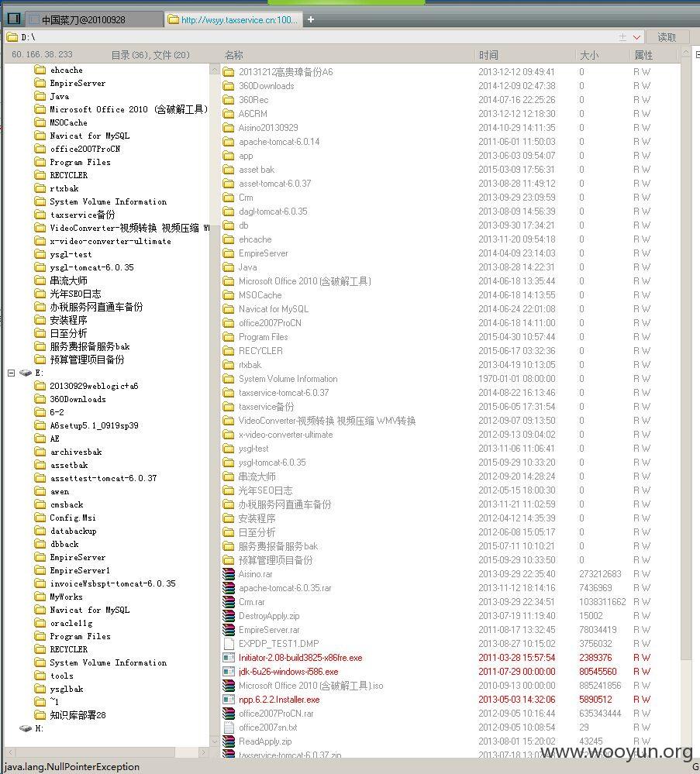Click Initiator-2.08-build3825-x86fre.exe icon
The image size is (700, 774).
228,658
